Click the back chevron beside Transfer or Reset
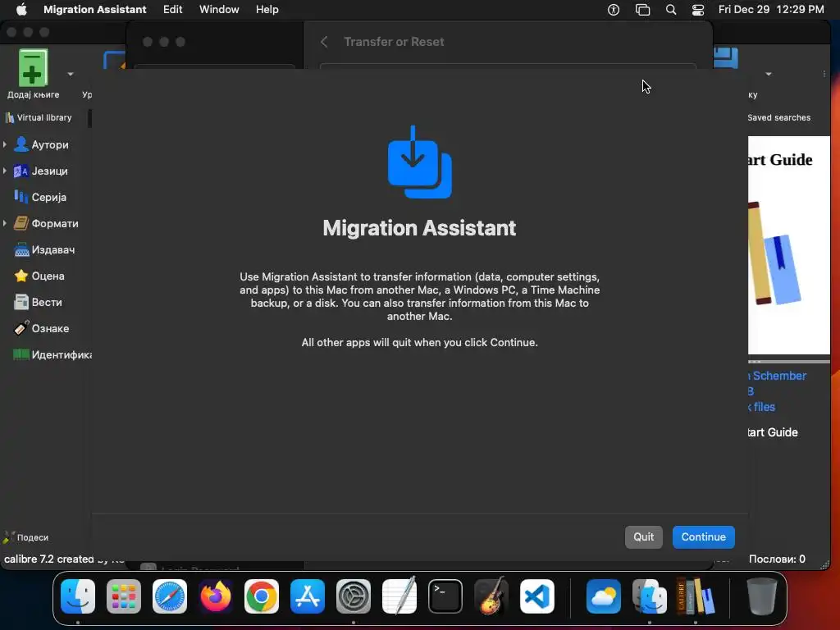Image resolution: width=840 pixels, height=630 pixels. 324,42
